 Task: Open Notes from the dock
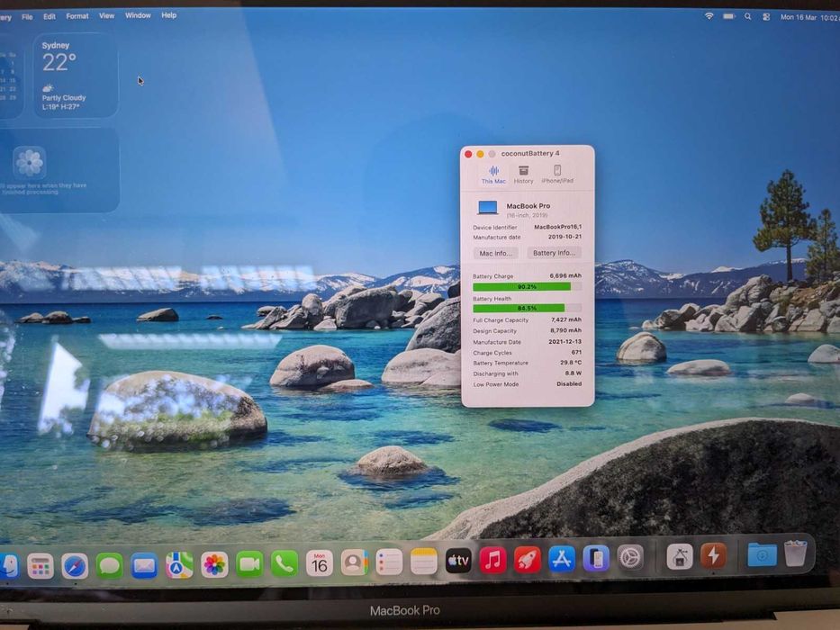[x=424, y=562]
